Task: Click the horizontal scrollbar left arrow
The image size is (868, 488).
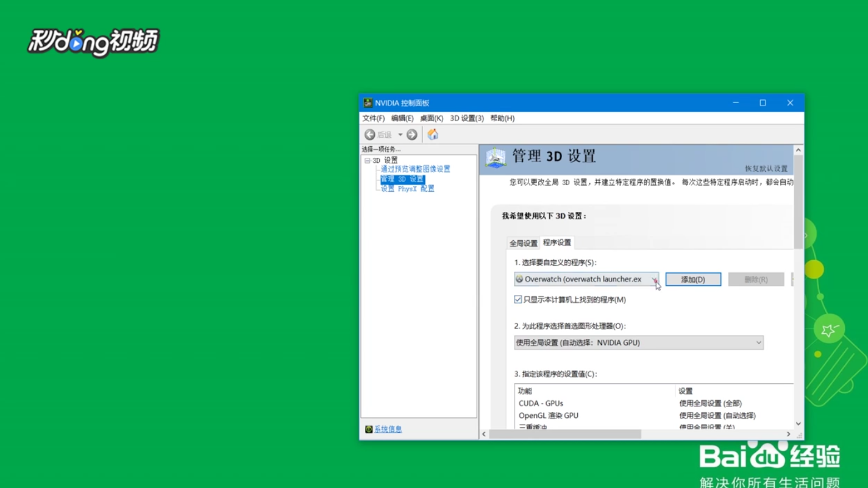Action: coord(484,434)
